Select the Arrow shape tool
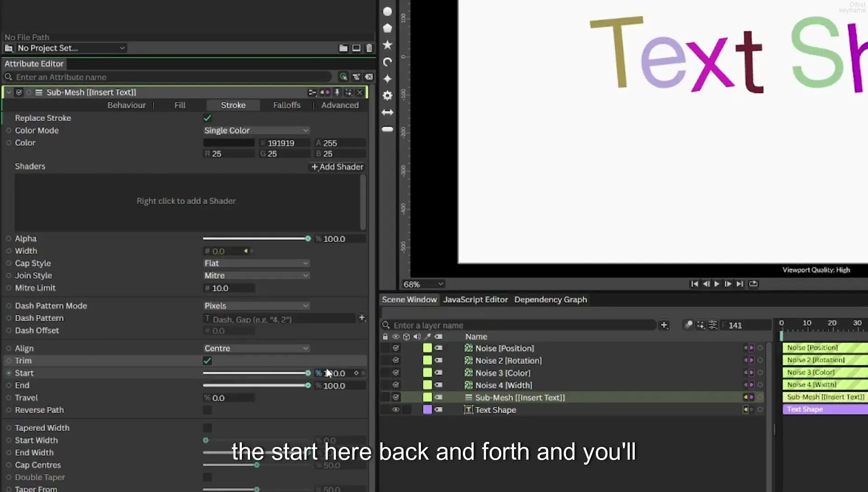The height and width of the screenshot is (492, 868). [387, 112]
